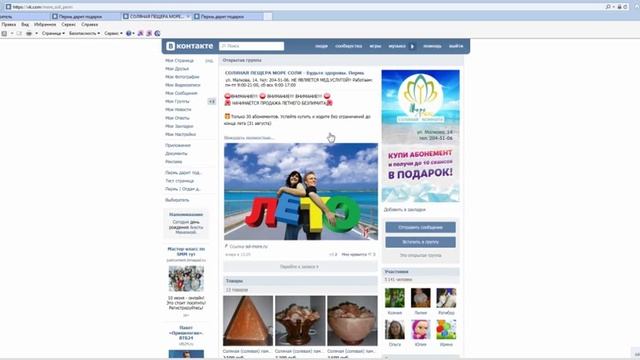Image resolution: width=640 pixels, height=360 pixels.
Task: Click 'Показать полностью…' under the post text
Action: point(249,138)
